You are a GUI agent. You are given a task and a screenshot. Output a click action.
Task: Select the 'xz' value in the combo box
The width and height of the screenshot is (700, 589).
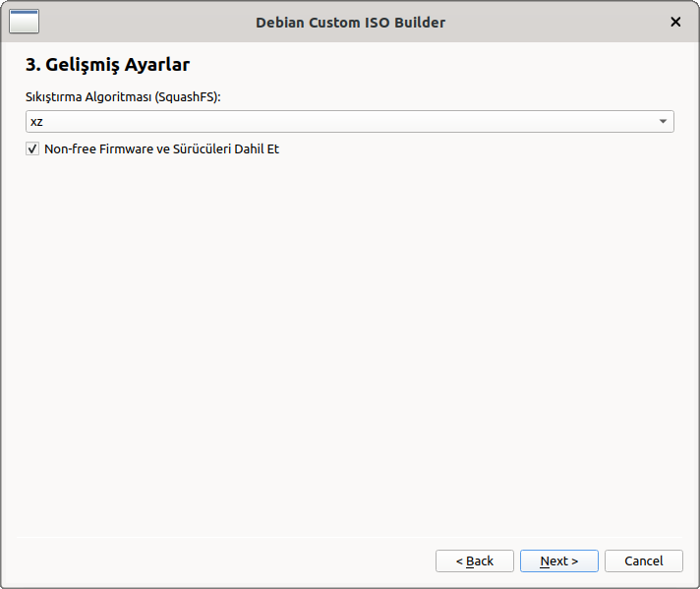point(37,122)
